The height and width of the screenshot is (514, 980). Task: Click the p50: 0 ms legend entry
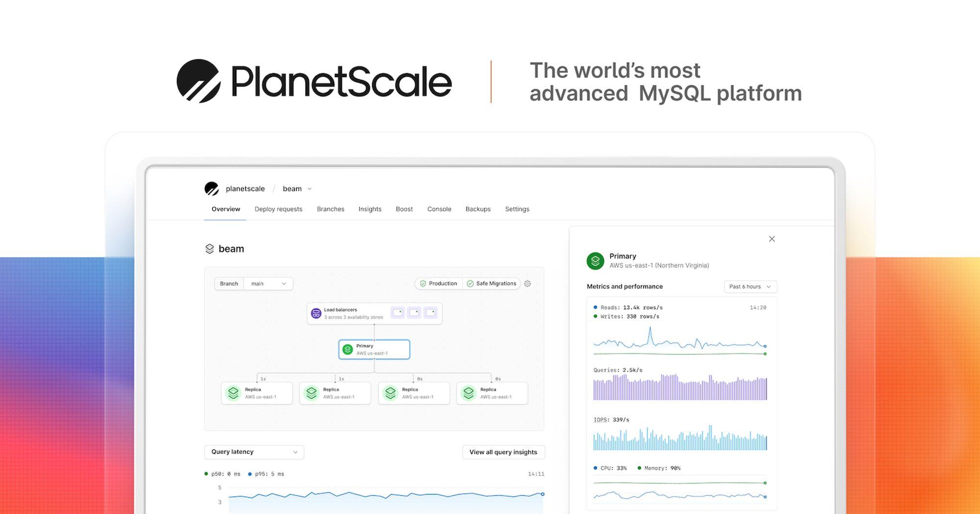(222, 474)
